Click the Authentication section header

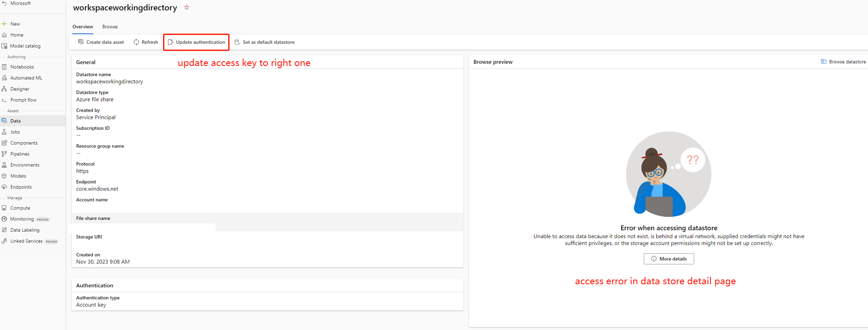pos(94,286)
